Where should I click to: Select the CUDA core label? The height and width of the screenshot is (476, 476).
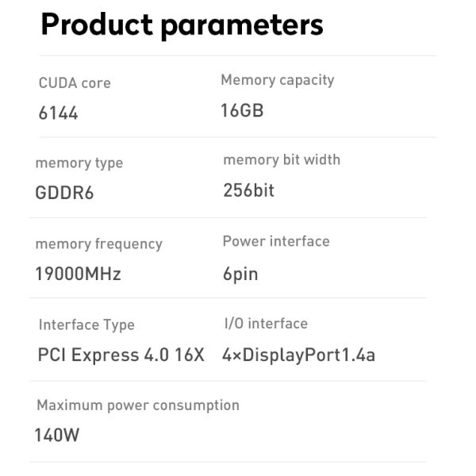tap(75, 83)
